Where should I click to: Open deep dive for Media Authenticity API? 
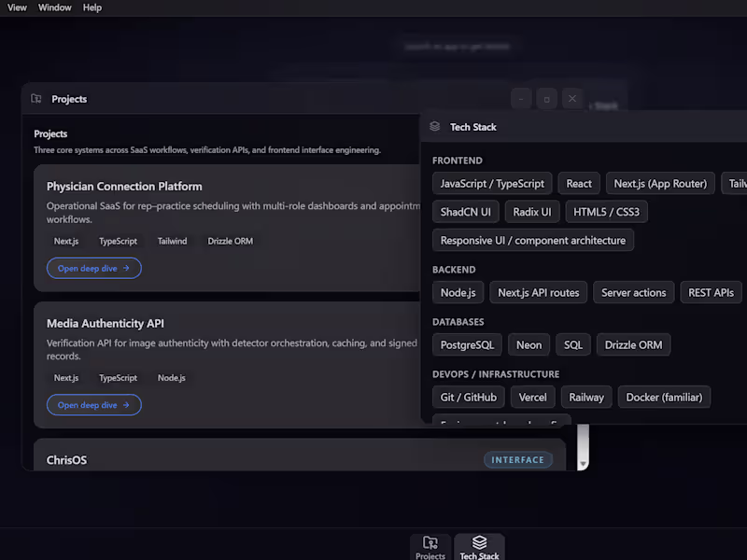[x=93, y=404]
